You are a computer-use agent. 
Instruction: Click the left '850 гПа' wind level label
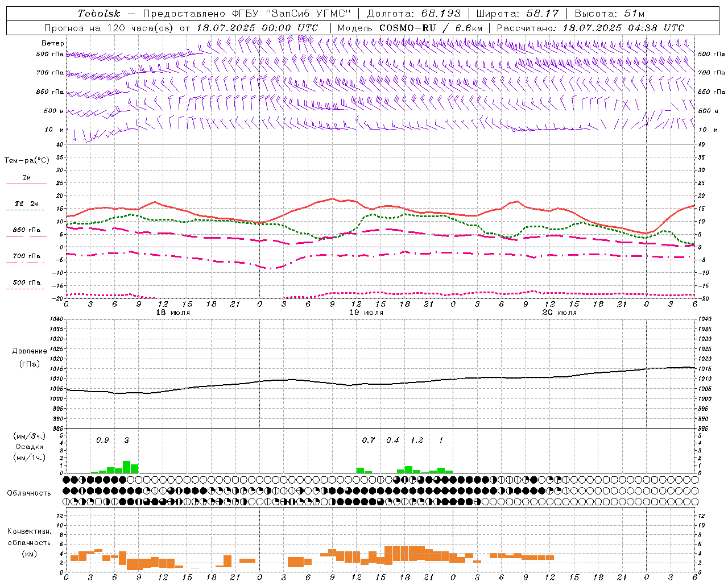[x=50, y=92]
